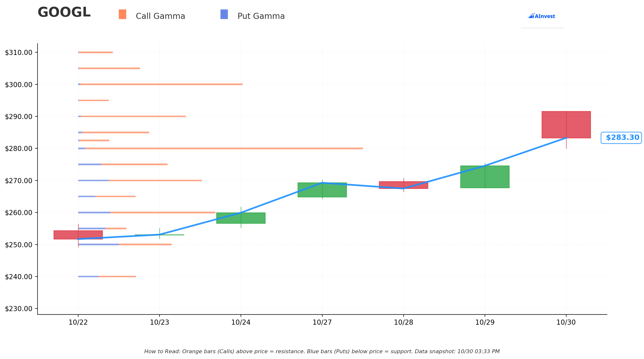Click the $280.00 y-axis label

click(18, 149)
